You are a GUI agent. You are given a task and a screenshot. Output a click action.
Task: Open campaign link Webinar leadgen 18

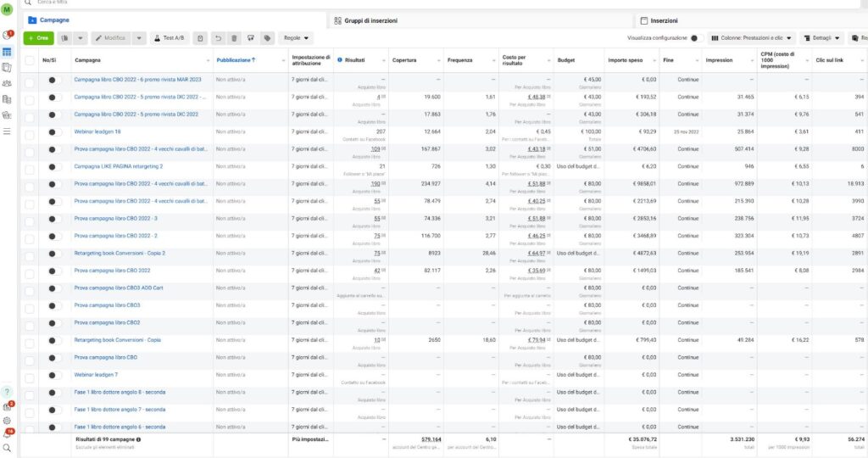[97, 131]
